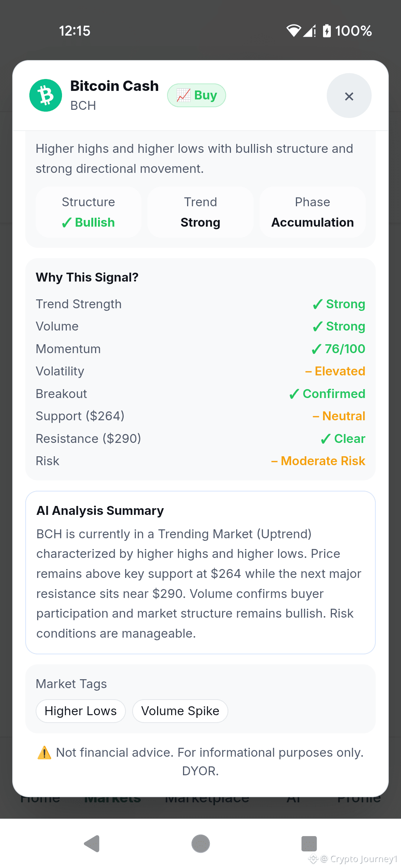Tap the Momentum 76/100 row

coord(200,349)
